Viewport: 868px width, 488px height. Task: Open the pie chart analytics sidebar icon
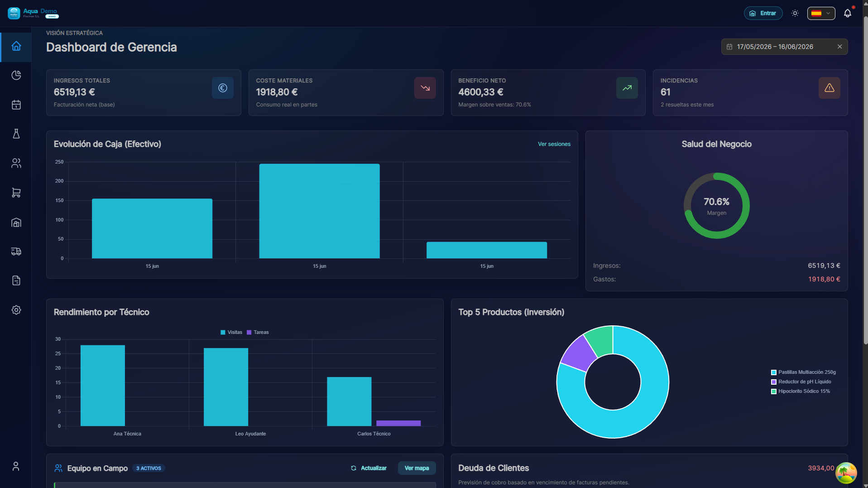tap(16, 75)
